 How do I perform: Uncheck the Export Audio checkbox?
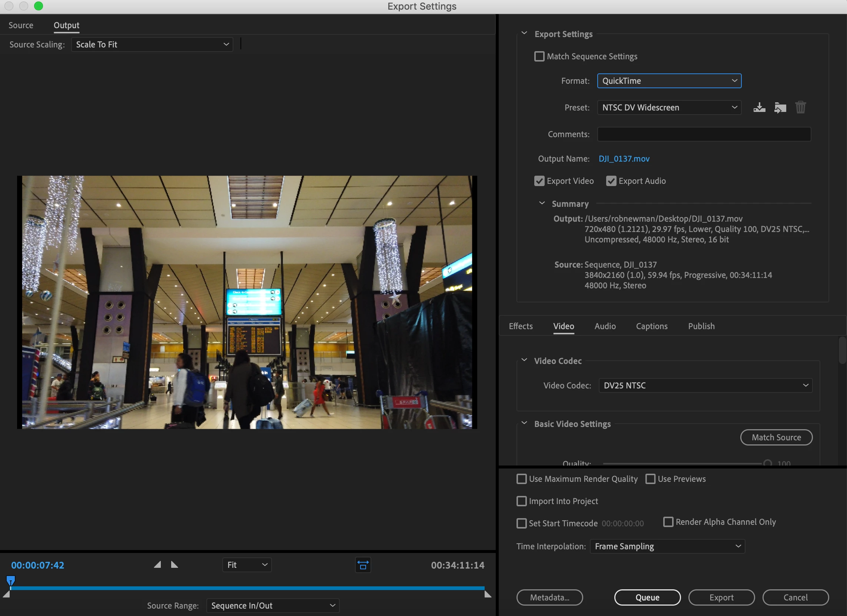[x=611, y=181]
